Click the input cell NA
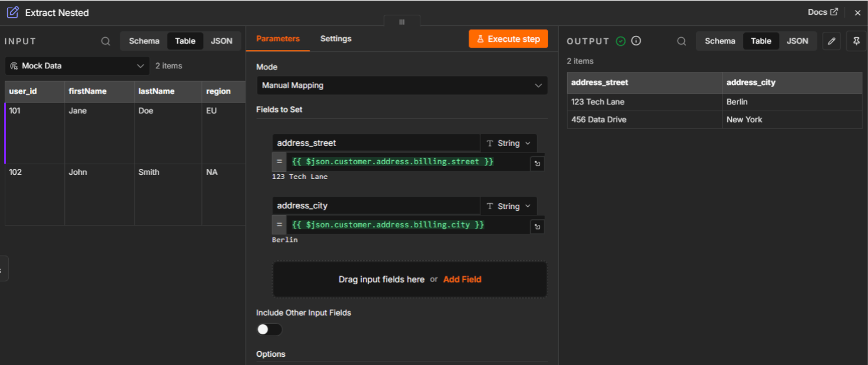This screenshot has width=868, height=365. [x=224, y=195]
